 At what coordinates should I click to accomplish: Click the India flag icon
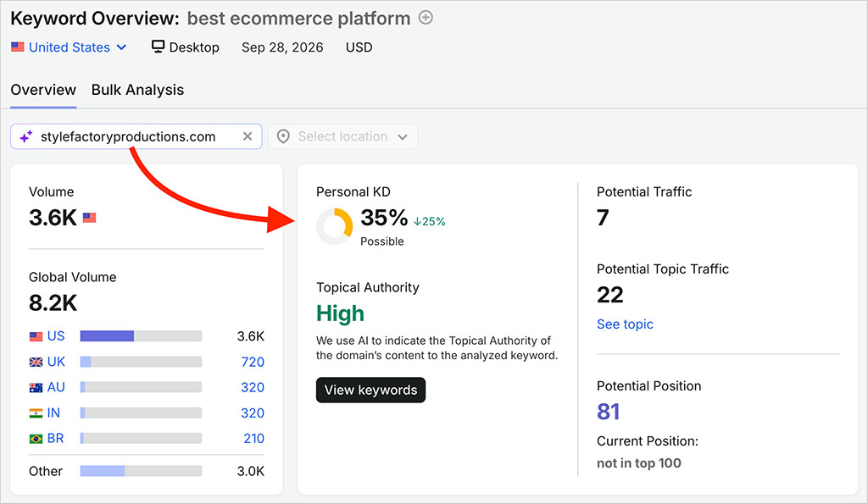[x=36, y=413]
